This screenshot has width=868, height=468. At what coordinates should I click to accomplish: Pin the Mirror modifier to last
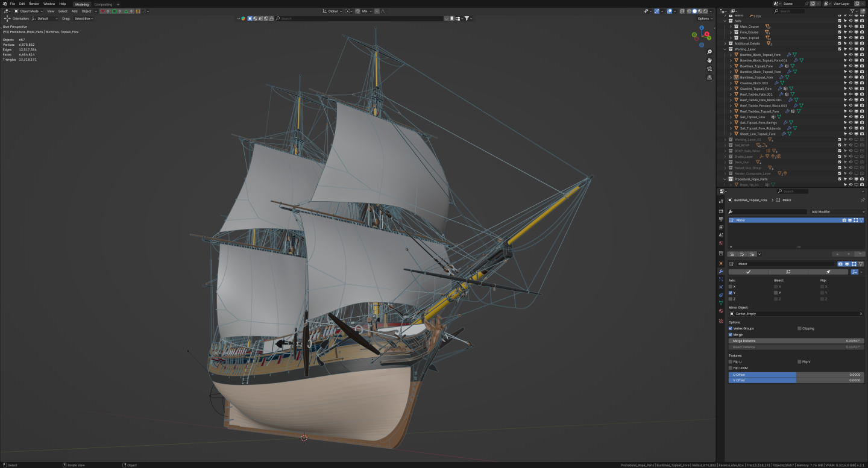[828, 272]
